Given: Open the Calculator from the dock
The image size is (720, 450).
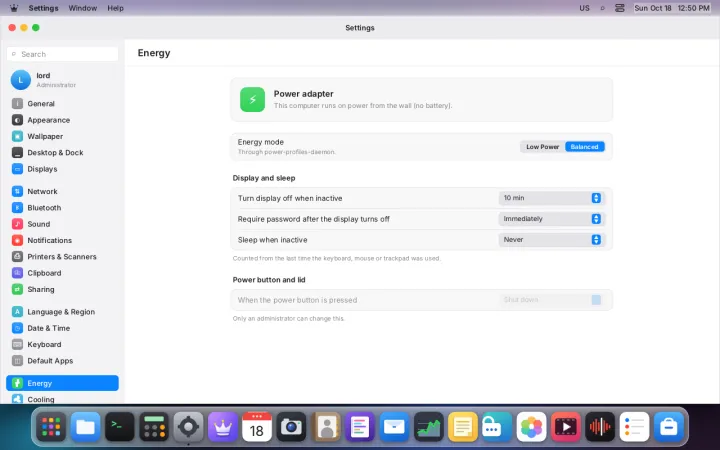Looking at the screenshot, I should point(154,427).
